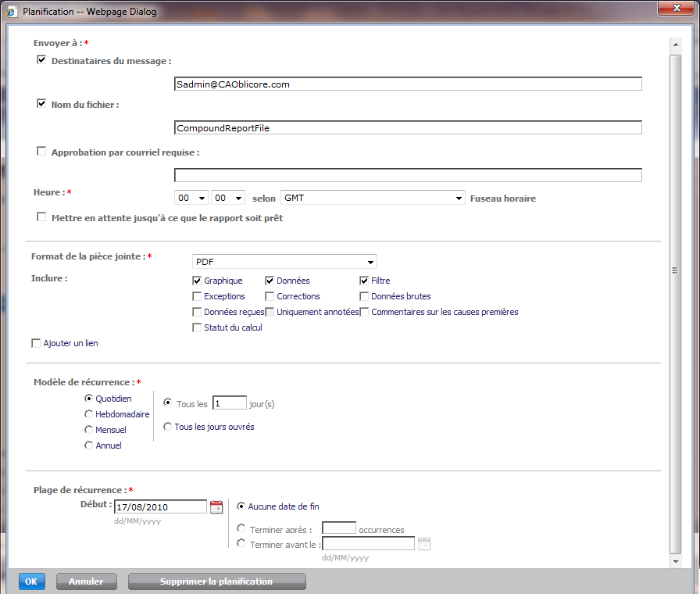Viewport: 700px width, 594px height.
Task: Click the Fuseau horaire label
Action: [x=502, y=199]
